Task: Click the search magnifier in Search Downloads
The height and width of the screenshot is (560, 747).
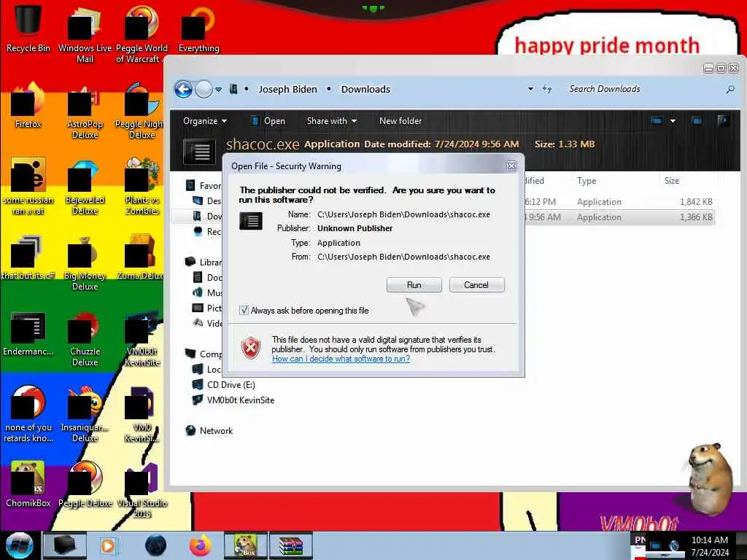Action: tap(729, 89)
